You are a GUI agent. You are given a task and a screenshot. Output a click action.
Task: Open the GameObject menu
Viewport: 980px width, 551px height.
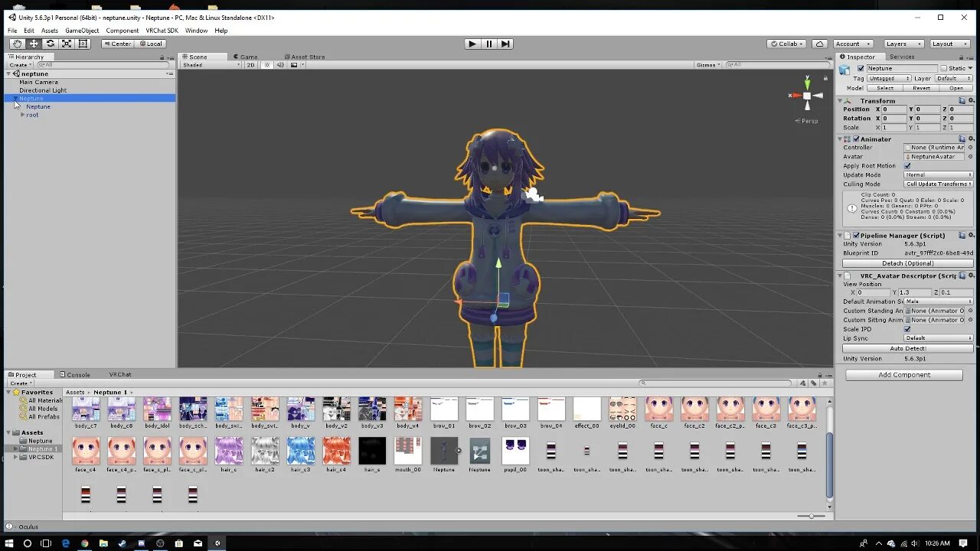pos(82,31)
